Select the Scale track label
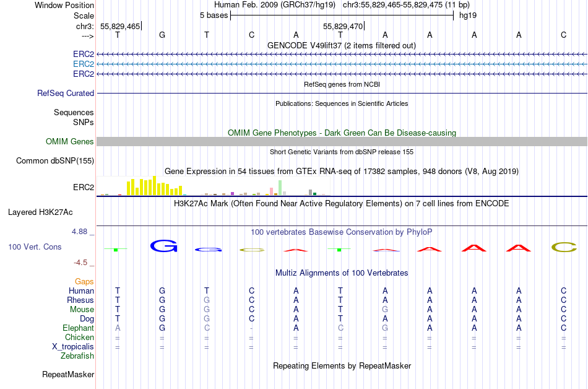 tap(84, 15)
